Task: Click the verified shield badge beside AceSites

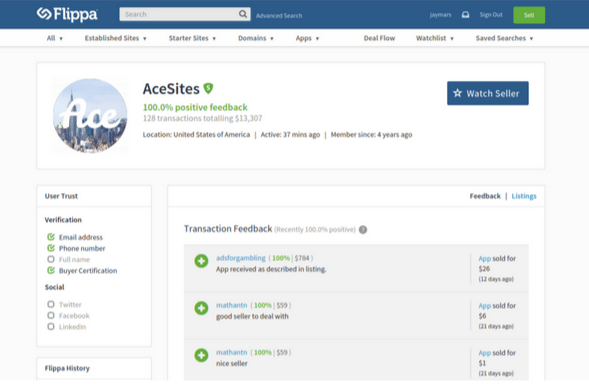Action: (208, 88)
